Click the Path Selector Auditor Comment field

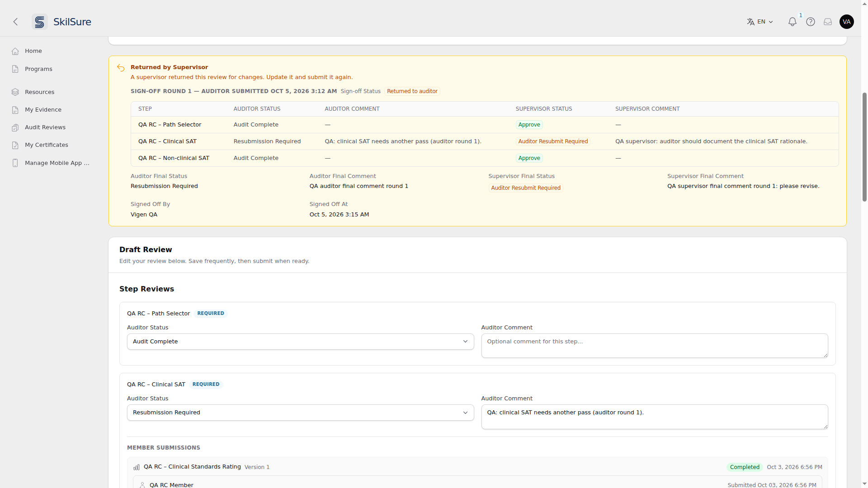[x=654, y=346]
